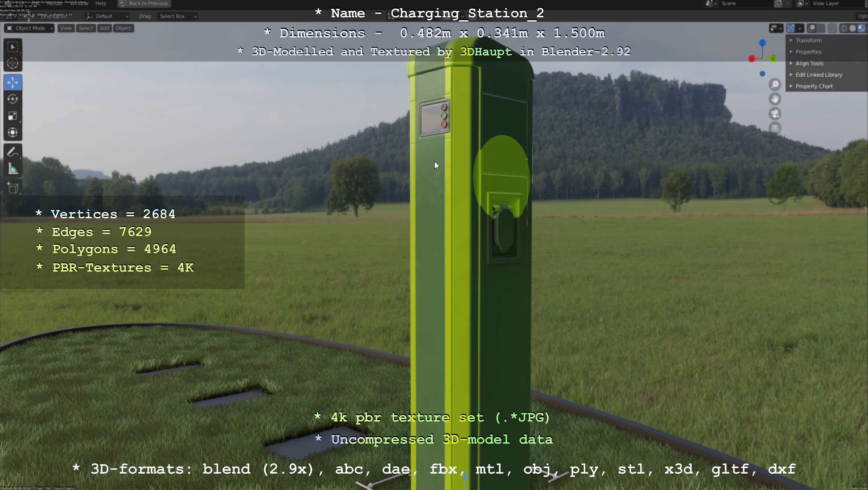
Task: Toggle perspective/orthographic grid button
Action: click(x=775, y=128)
